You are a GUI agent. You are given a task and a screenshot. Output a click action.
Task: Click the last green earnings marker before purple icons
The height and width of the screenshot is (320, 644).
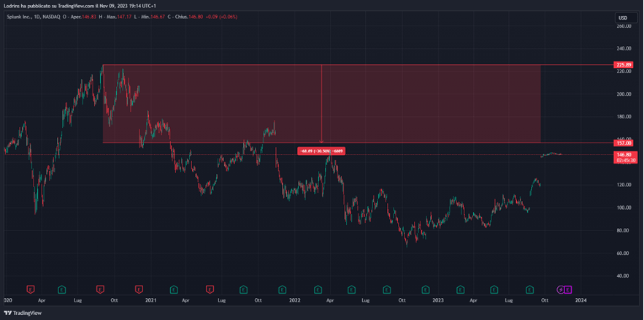point(531,289)
